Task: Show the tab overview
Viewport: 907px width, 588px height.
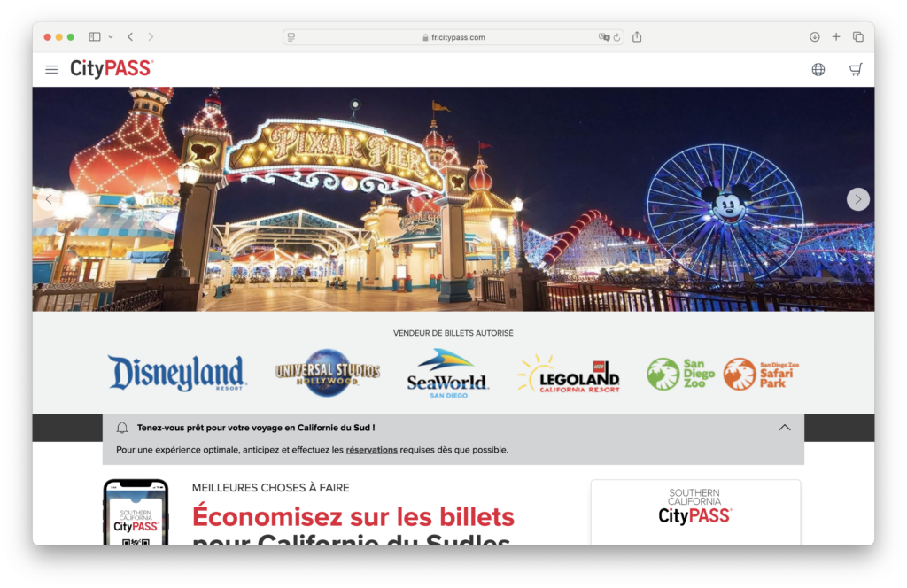Action: pyautogui.click(x=857, y=37)
